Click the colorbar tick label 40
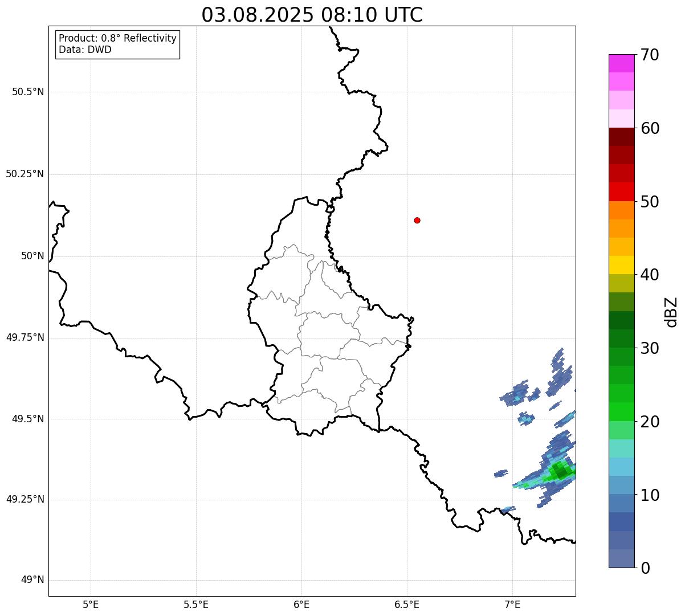The width and height of the screenshot is (685, 616). click(650, 275)
